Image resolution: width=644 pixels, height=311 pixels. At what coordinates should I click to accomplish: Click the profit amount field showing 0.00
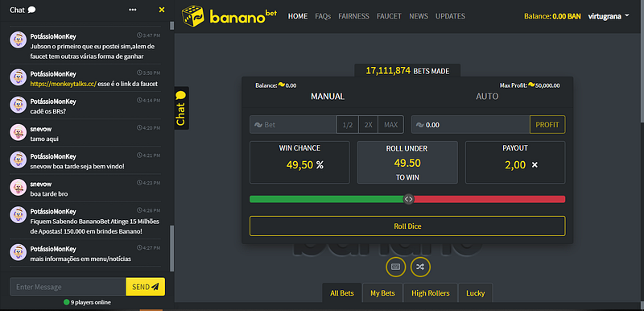pos(471,125)
